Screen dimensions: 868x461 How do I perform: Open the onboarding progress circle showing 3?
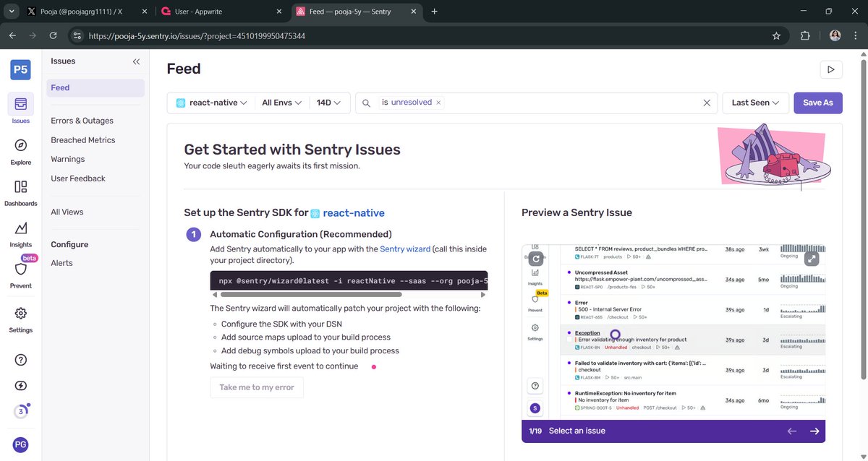tap(21, 412)
